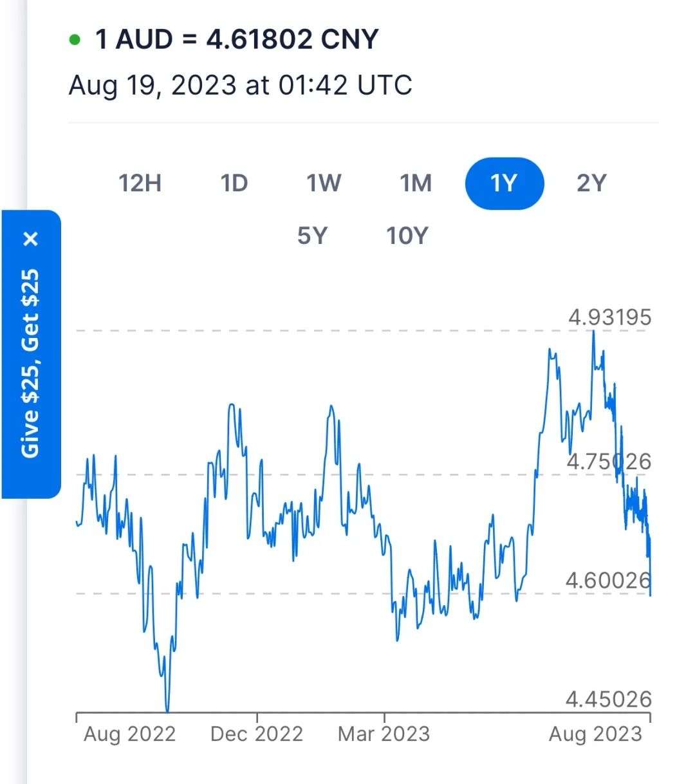Click the chart low near 4.45026
Viewport: 695px width, 784px height.
[168, 709]
